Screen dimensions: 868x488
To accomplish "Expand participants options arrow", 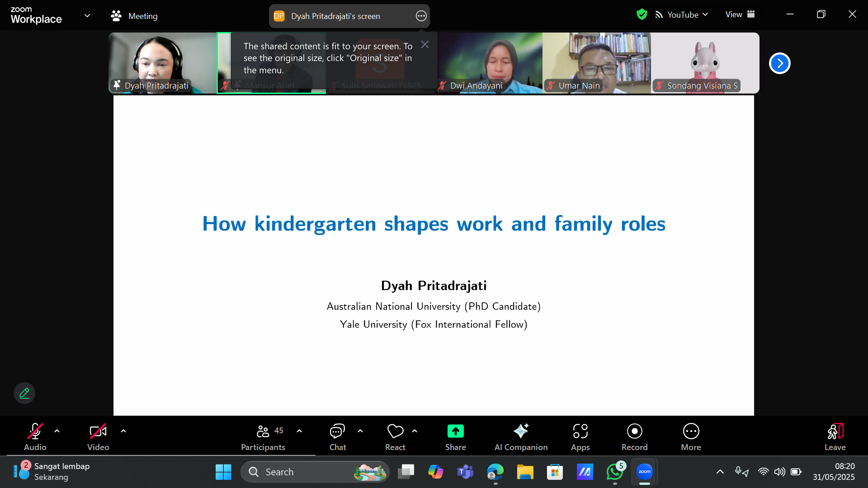I will (x=299, y=431).
